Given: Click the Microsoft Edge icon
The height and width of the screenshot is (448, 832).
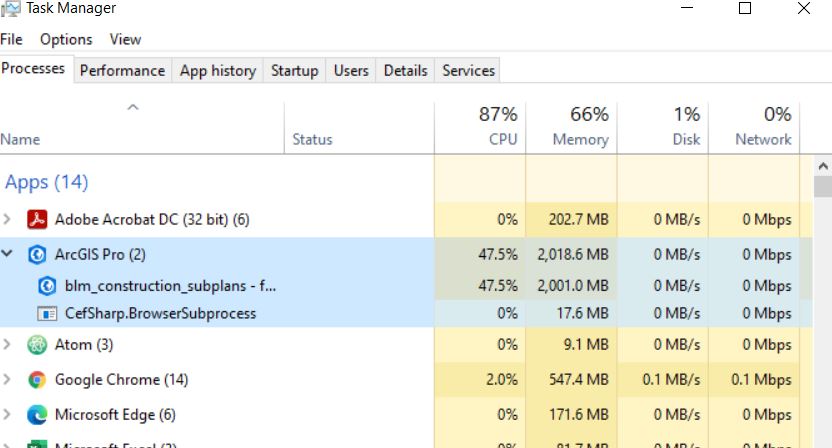Looking at the screenshot, I should point(37,415).
